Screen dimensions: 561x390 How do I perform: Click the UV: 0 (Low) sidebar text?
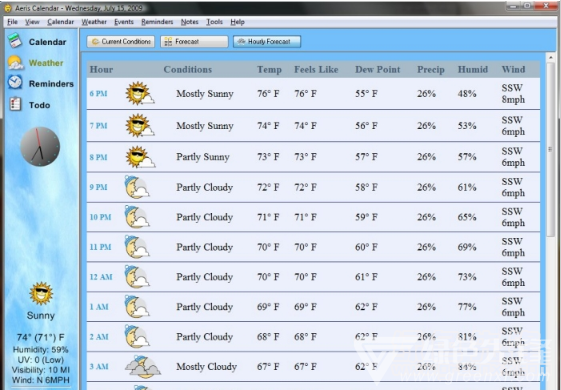click(40, 360)
